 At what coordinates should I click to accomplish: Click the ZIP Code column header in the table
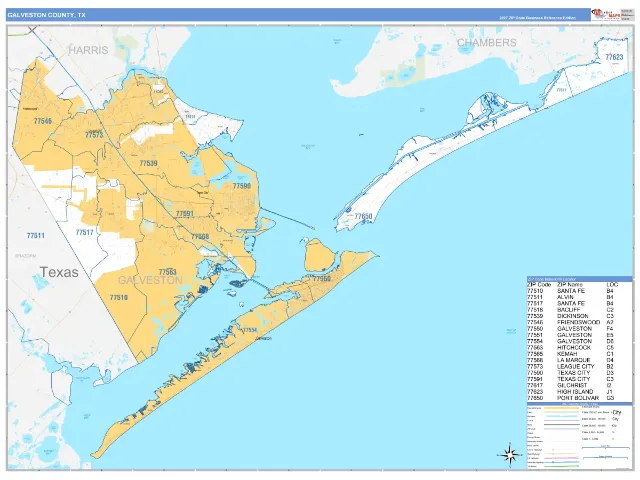(539, 284)
